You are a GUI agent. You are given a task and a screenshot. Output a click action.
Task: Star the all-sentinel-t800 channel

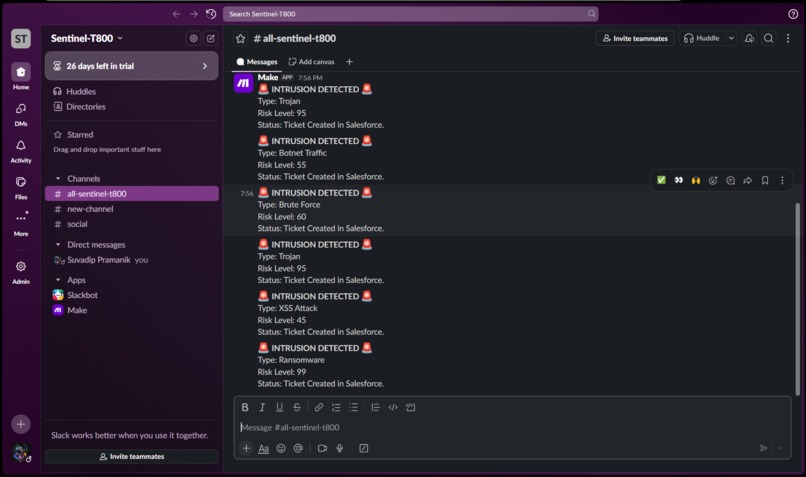click(x=240, y=39)
